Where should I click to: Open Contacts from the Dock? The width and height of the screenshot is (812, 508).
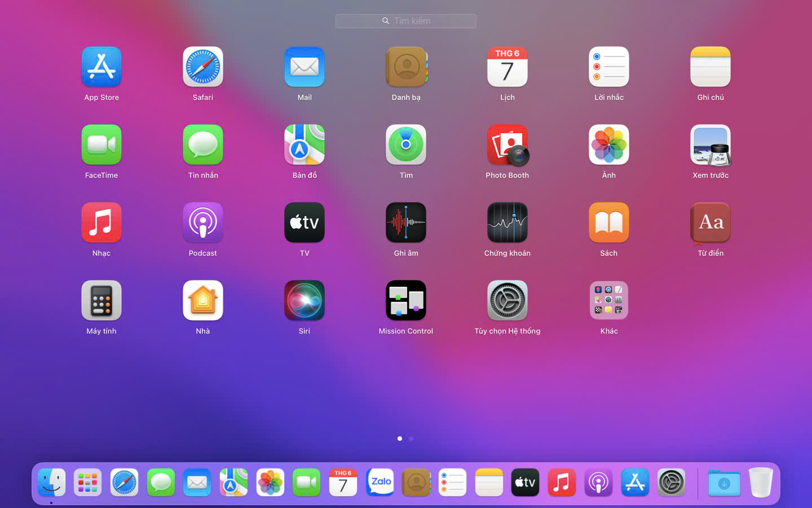pos(416,483)
